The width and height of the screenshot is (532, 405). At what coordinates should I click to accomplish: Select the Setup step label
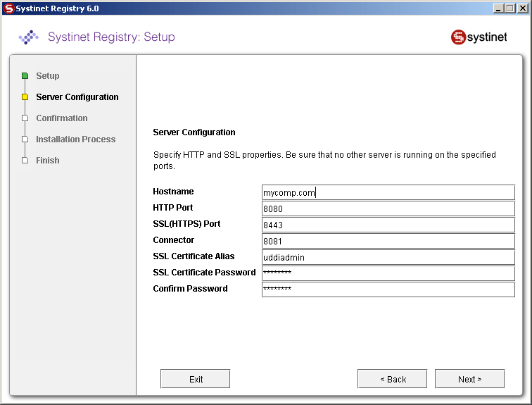[48, 75]
